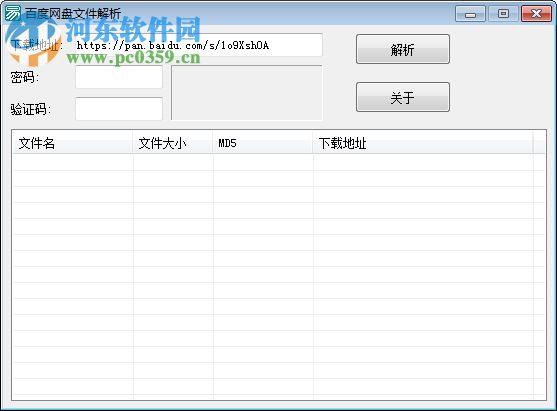Open the 关于 dialog button

[403, 97]
